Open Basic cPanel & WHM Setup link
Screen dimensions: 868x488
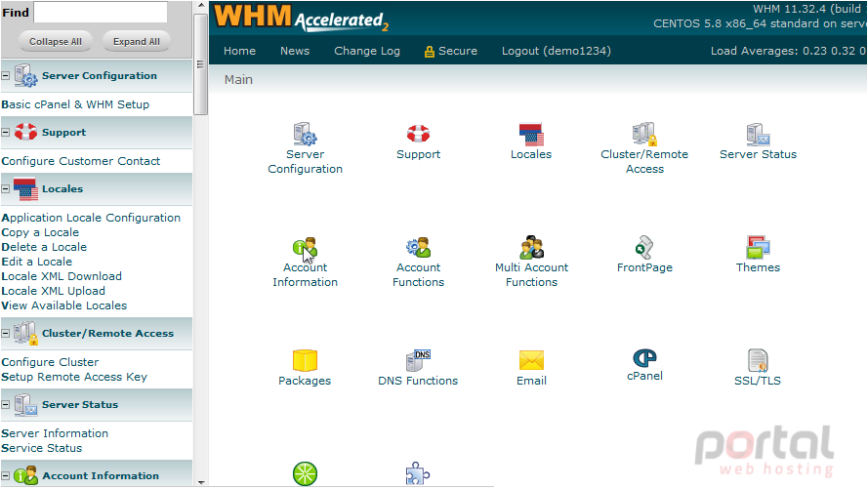point(75,104)
